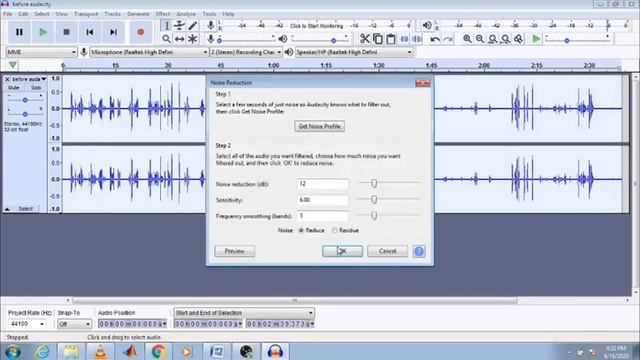Select the Selection (I-beam) tool
The width and height of the screenshot is (640, 360).
click(x=166, y=26)
